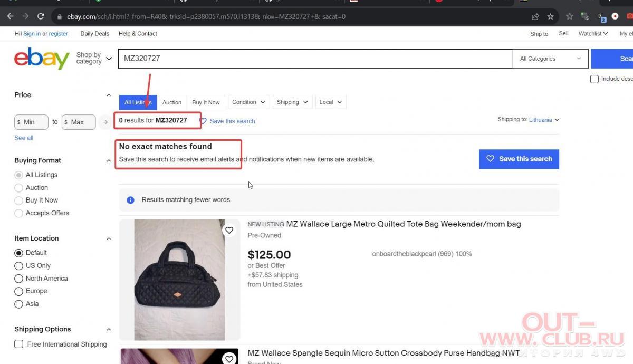The width and height of the screenshot is (633, 364).
Task: Select US Only item location
Action: (18, 265)
